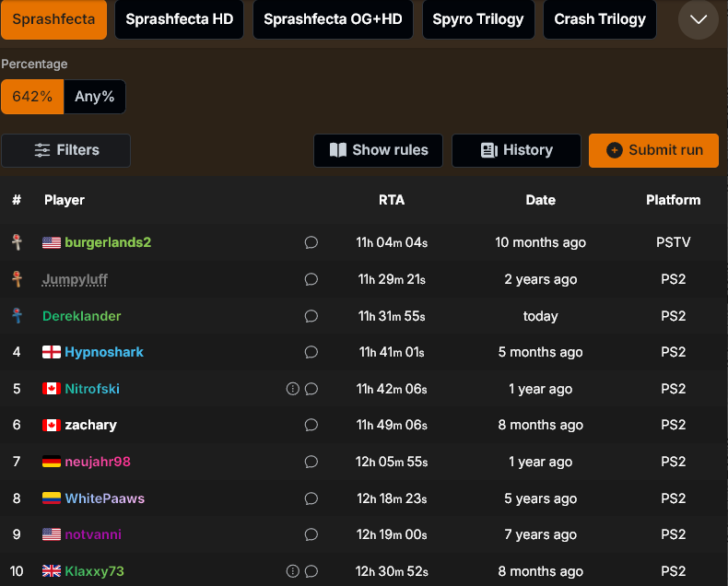The image size is (728, 586).
Task: Click the info icon on Nitrofski row
Action: (x=292, y=389)
